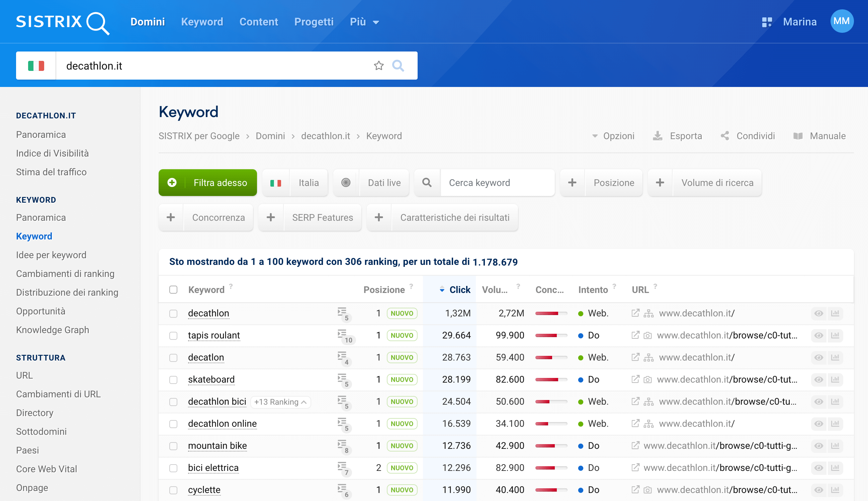Open the Content navigation tab
868x501 pixels.
[x=259, y=22]
